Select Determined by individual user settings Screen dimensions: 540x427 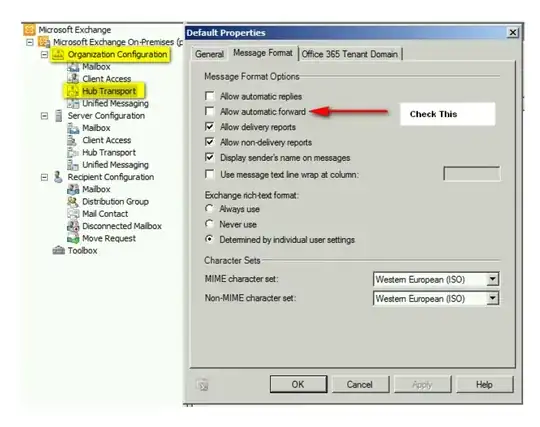(x=209, y=239)
